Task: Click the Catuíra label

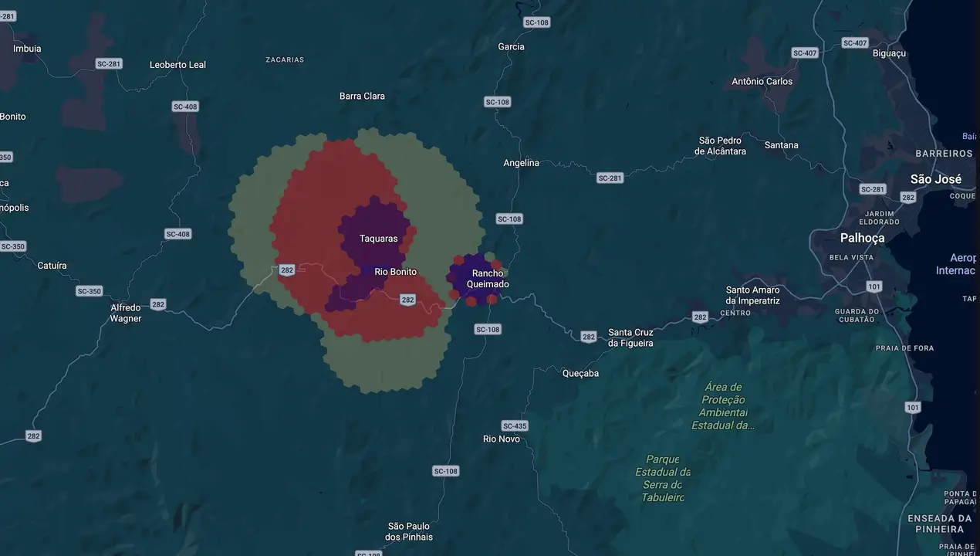Action: click(52, 266)
